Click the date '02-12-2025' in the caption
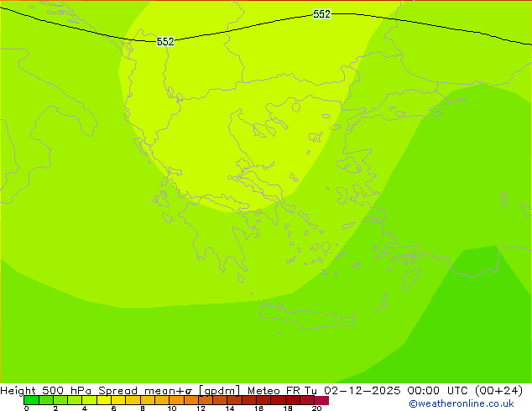 362,391
